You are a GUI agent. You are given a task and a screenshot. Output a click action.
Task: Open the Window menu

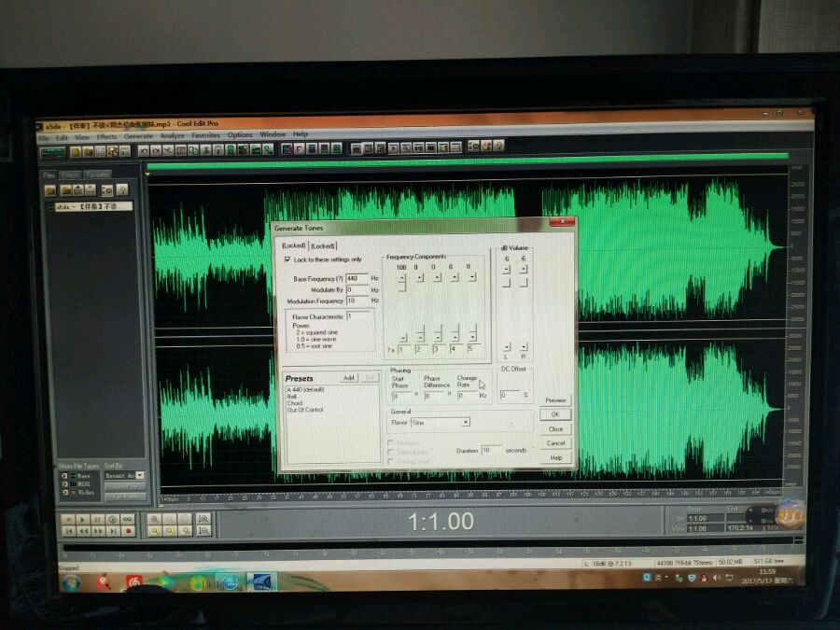[x=273, y=134]
